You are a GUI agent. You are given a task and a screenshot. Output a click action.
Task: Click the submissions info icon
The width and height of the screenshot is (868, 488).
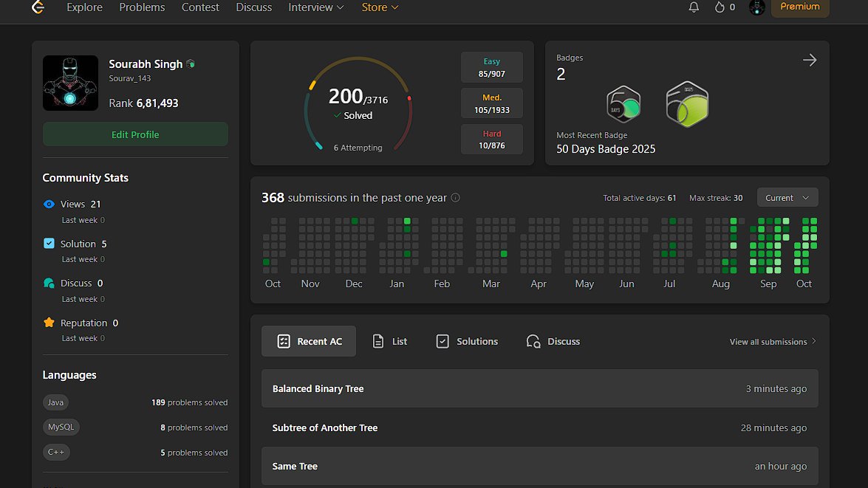(456, 198)
